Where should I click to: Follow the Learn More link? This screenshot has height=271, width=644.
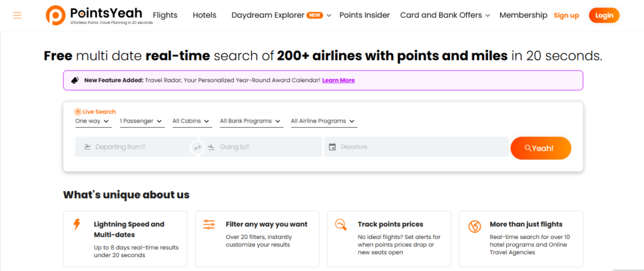[x=338, y=80]
